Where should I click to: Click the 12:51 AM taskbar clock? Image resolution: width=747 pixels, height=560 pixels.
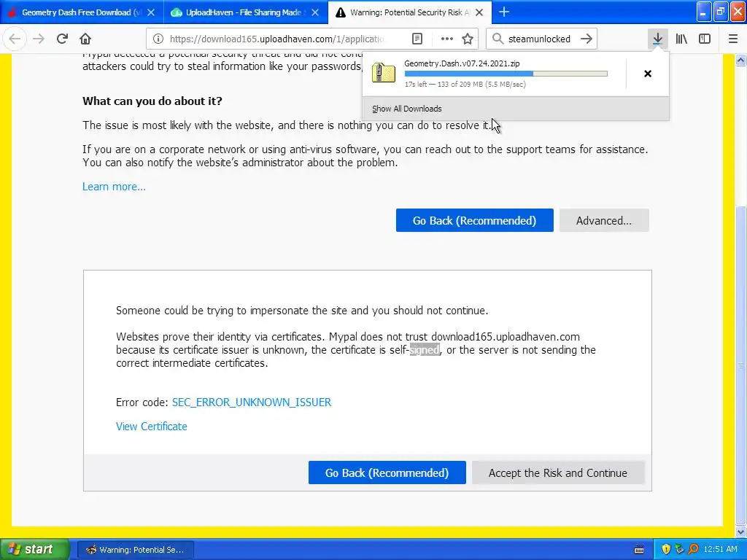click(x=720, y=550)
